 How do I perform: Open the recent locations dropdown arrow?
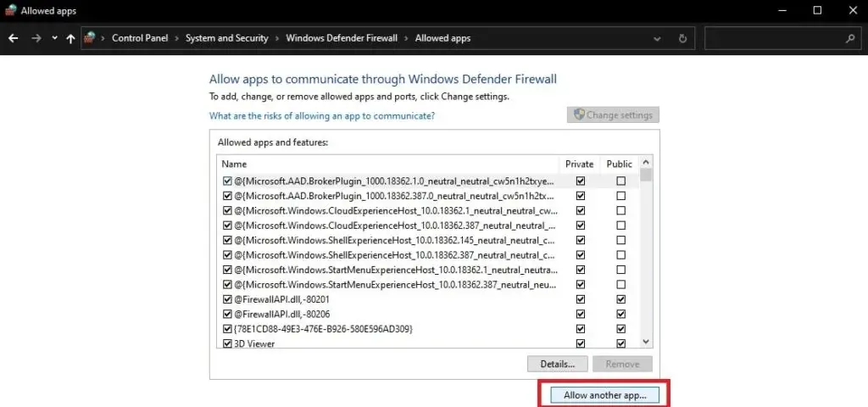pos(54,38)
